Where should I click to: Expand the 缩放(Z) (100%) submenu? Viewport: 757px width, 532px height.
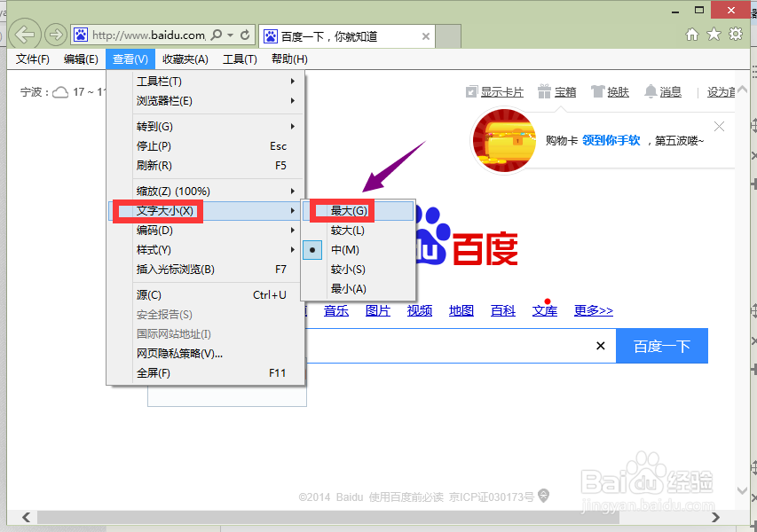206,191
